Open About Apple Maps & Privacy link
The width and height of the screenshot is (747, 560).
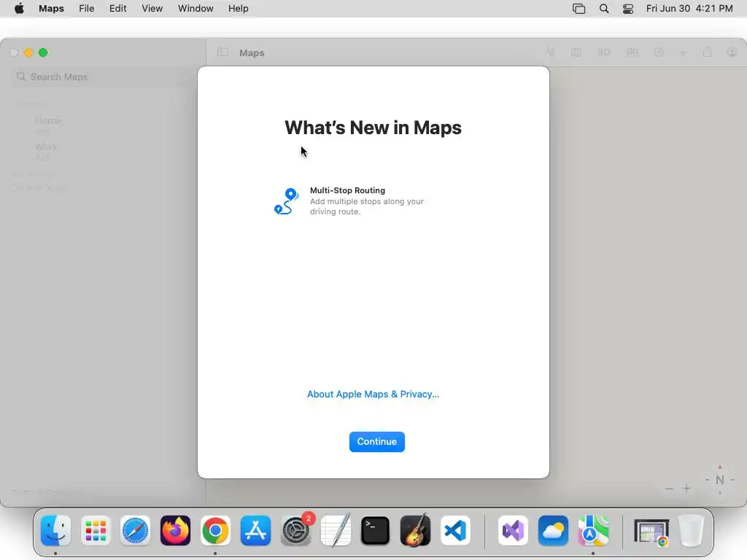pos(373,394)
